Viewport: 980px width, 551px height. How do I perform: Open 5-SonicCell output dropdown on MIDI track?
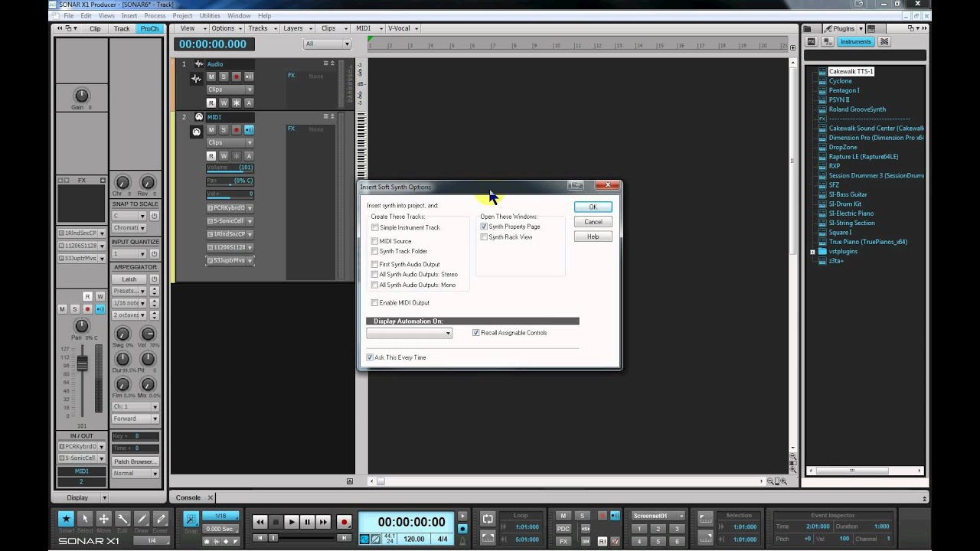(230, 221)
